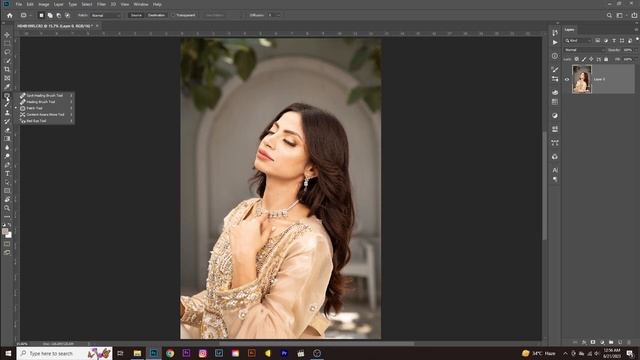Choose Spot Healing Brush Tool from flyout
The width and height of the screenshot is (640, 360).
44,96
